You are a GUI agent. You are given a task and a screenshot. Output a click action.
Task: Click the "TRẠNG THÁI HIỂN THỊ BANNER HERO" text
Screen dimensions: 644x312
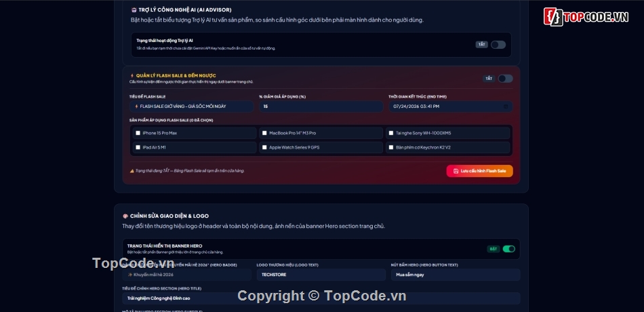[165, 246]
